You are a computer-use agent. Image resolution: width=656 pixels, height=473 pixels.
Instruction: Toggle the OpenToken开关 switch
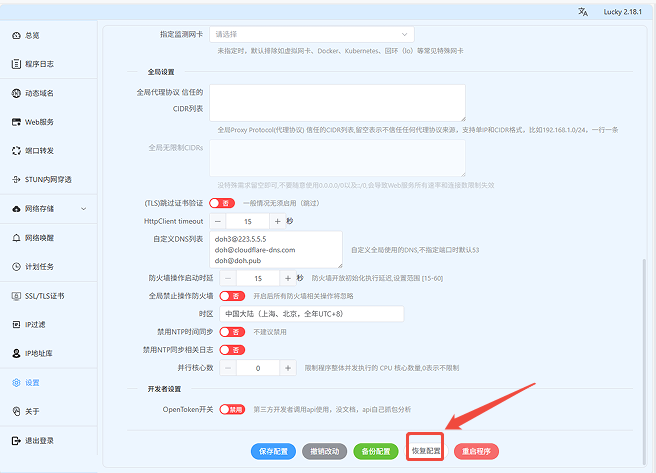231,409
